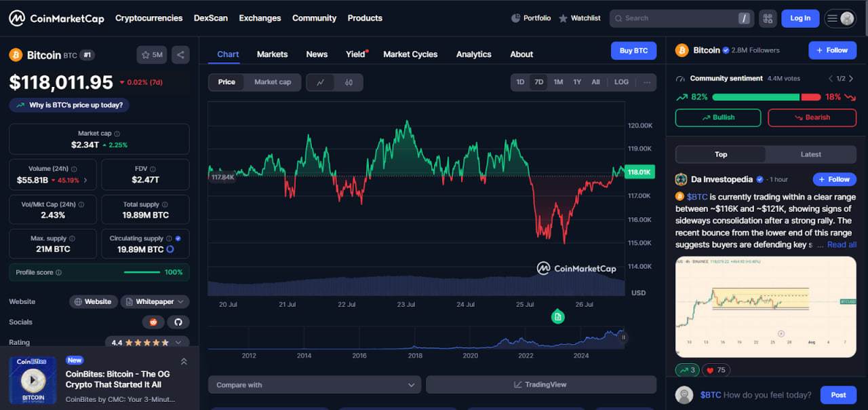Viewport: 868px width, 410px height.
Task: Go to previous sentiment page arrow
Action: point(831,79)
